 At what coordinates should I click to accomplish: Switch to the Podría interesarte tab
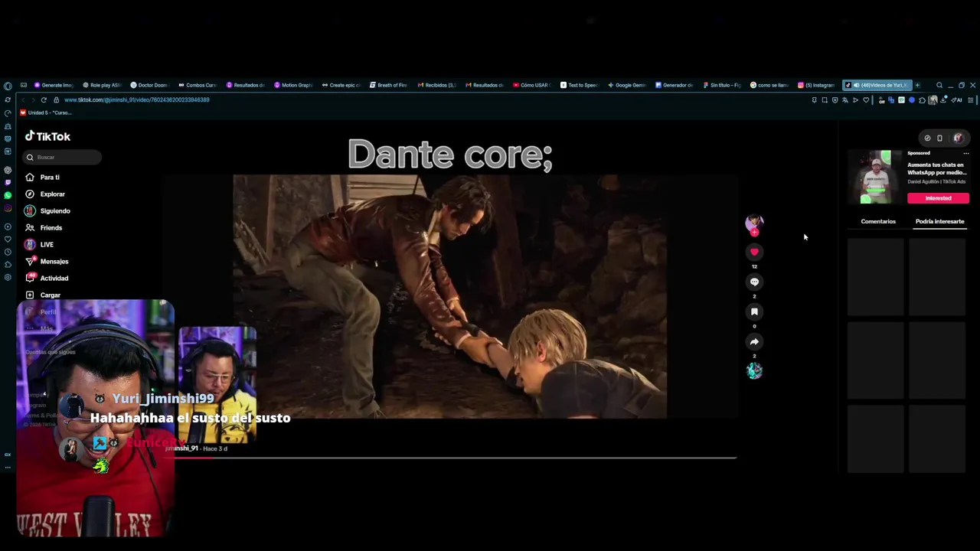click(939, 221)
